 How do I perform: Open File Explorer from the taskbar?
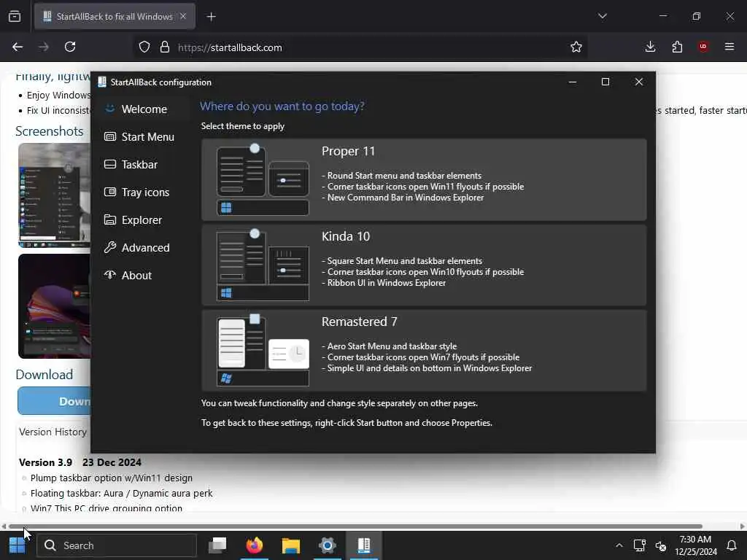(x=290, y=545)
